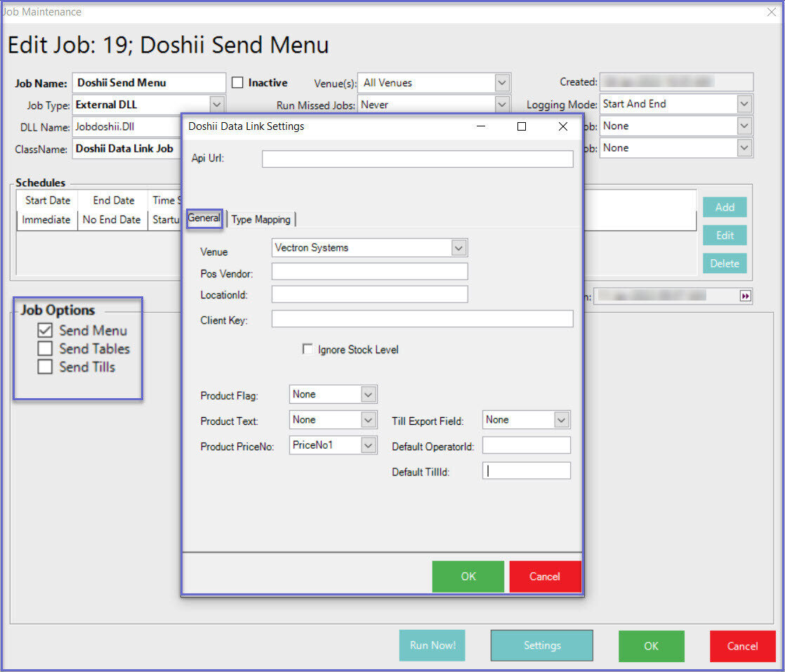Switch to the Type Mapping tab
This screenshot has width=785, height=672.
point(260,219)
